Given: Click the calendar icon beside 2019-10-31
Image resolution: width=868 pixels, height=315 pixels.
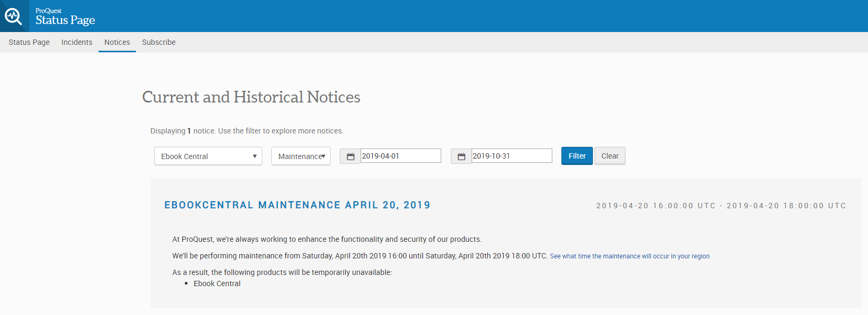Looking at the screenshot, I should tap(460, 155).
